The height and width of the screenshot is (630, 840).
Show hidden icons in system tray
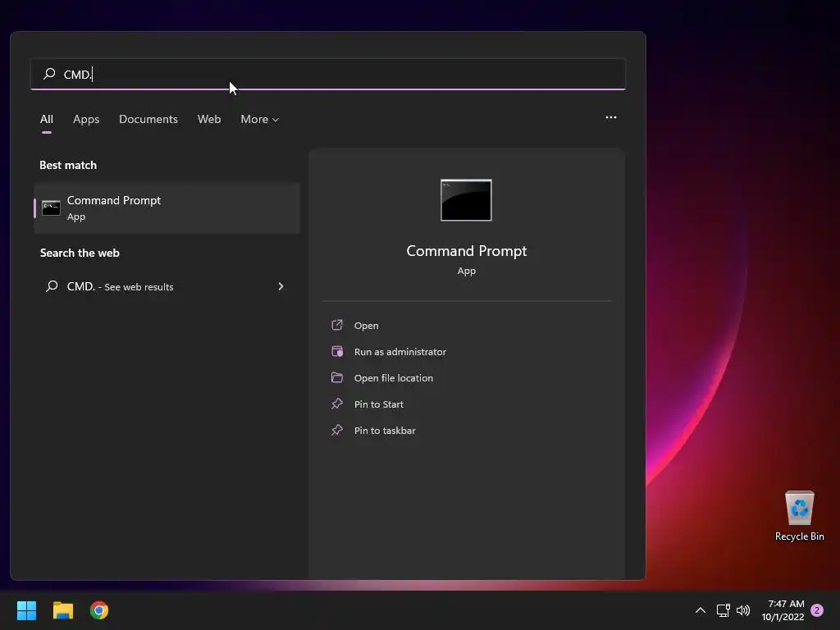point(701,610)
